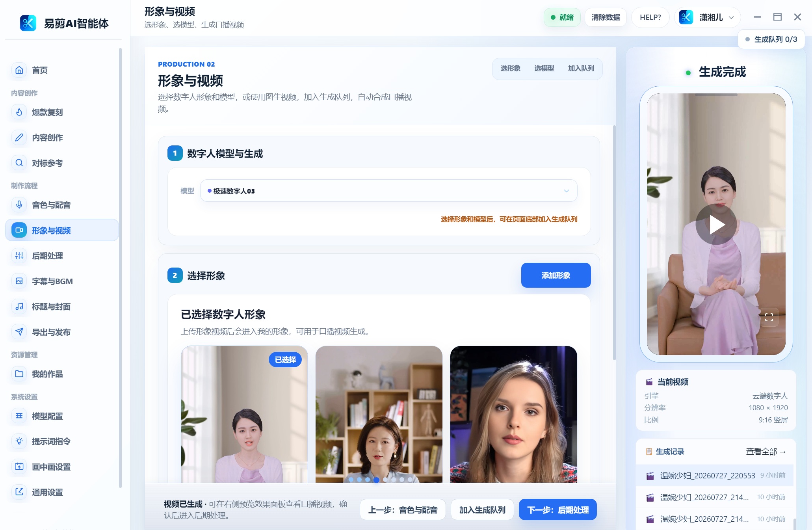
Task: Open 导出与发布 paper plane icon
Action: (x=19, y=332)
